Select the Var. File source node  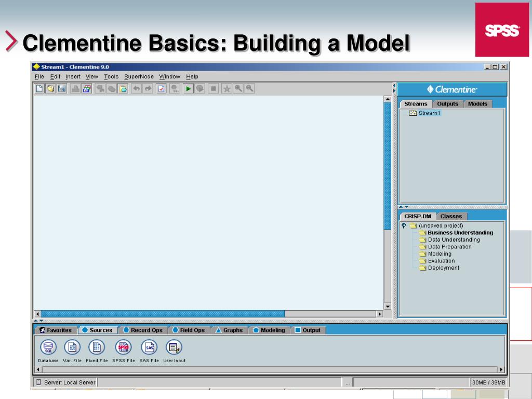click(x=72, y=347)
